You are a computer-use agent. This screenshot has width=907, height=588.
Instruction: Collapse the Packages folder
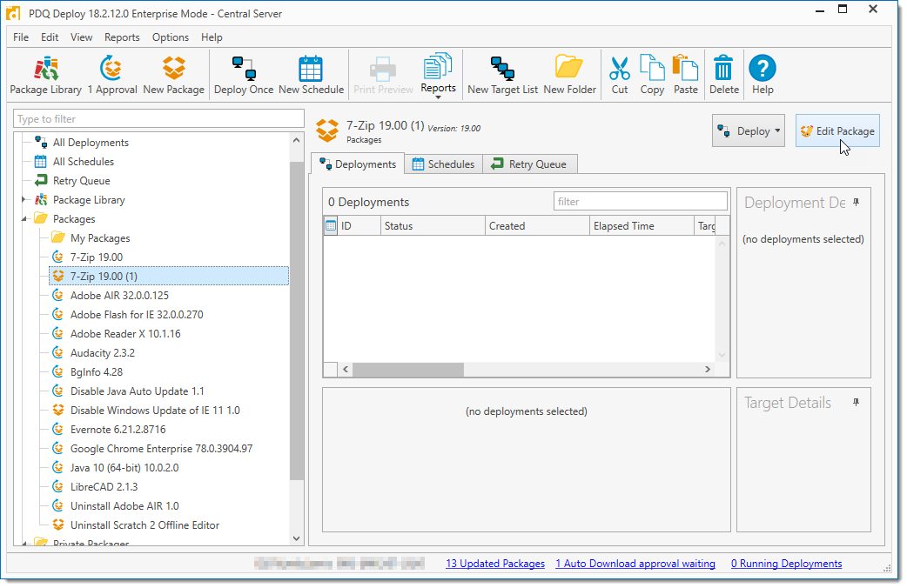tap(24, 218)
